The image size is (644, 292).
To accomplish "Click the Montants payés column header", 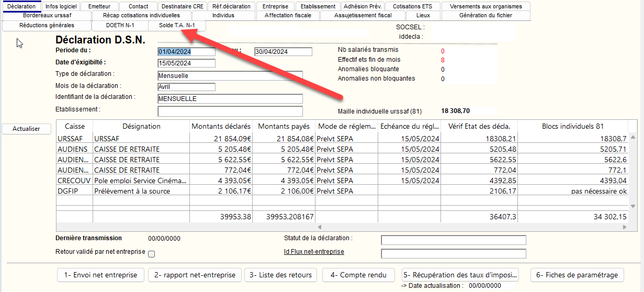I will [284, 126].
